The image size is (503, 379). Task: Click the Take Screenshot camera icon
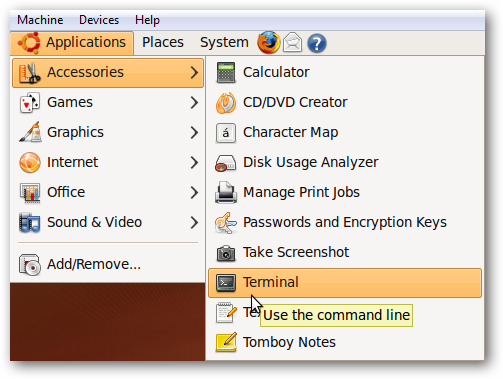tap(226, 253)
